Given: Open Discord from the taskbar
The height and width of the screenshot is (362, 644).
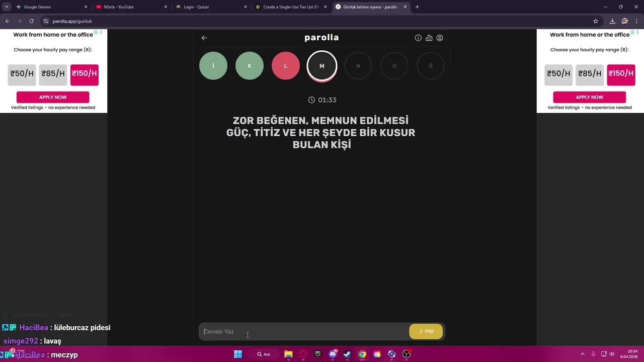Looking at the screenshot, I should point(333,354).
